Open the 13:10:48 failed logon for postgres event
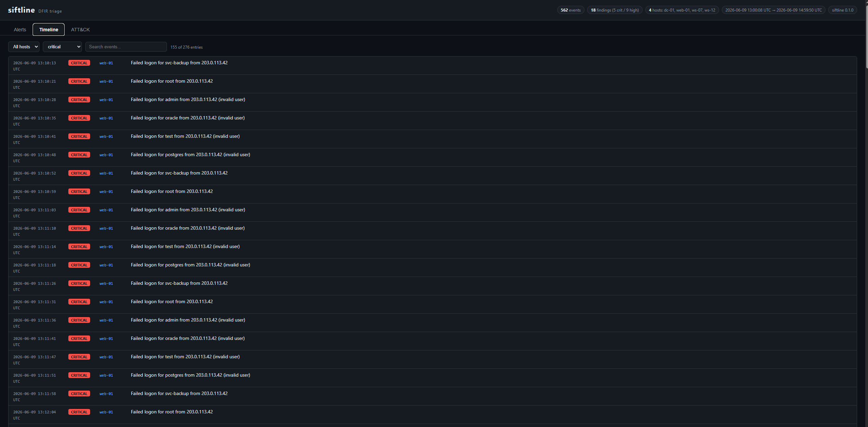The image size is (868, 427). tap(432, 158)
